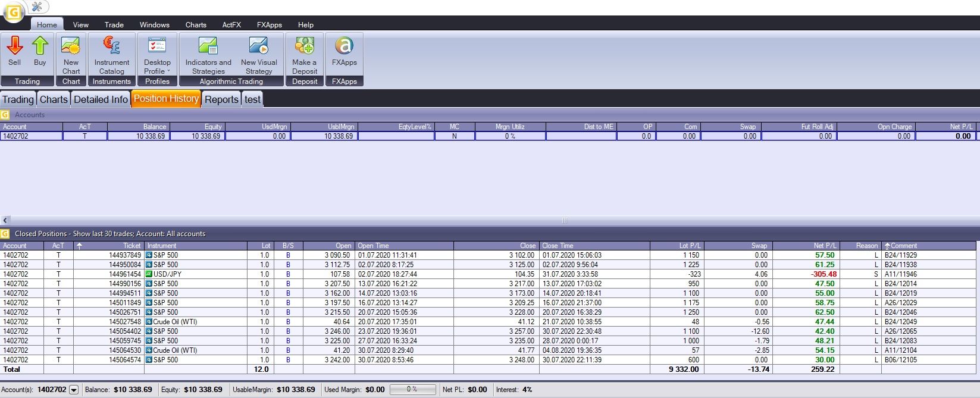Image resolution: width=980 pixels, height=398 pixels.
Task: Click the 62.50 Net P/L value
Action: pos(825,312)
